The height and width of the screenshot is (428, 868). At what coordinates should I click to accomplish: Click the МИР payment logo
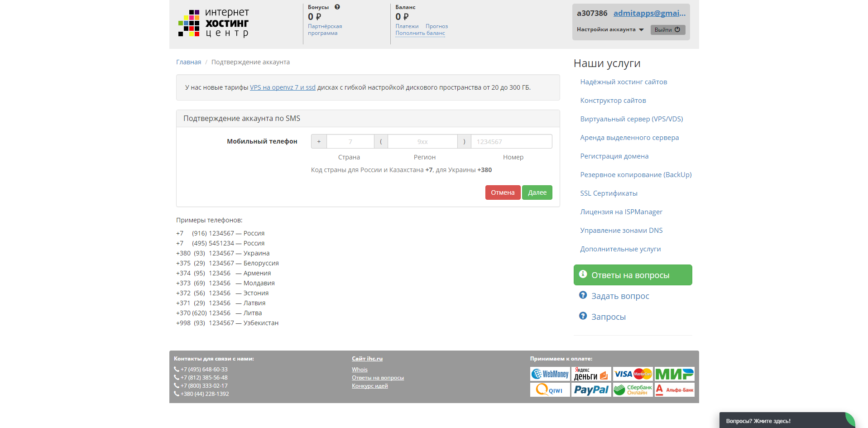pyautogui.click(x=675, y=374)
